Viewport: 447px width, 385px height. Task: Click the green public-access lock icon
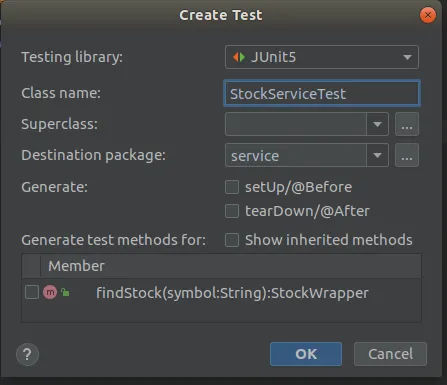pos(65,292)
